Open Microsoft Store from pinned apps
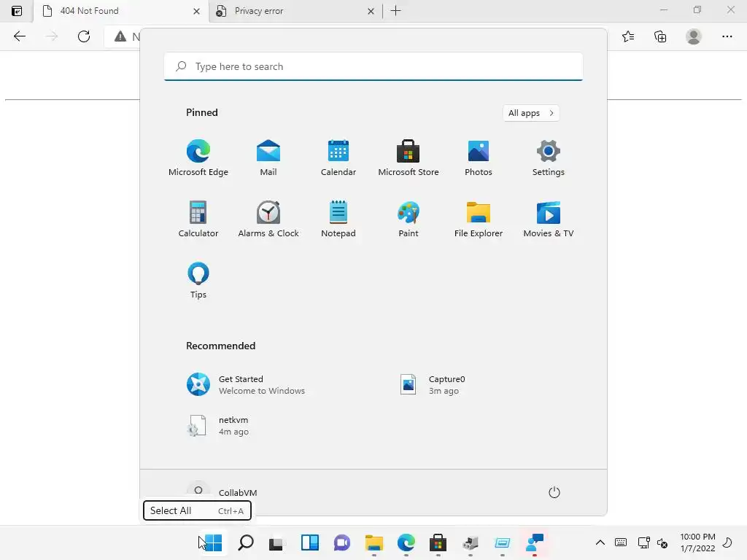 click(x=409, y=157)
